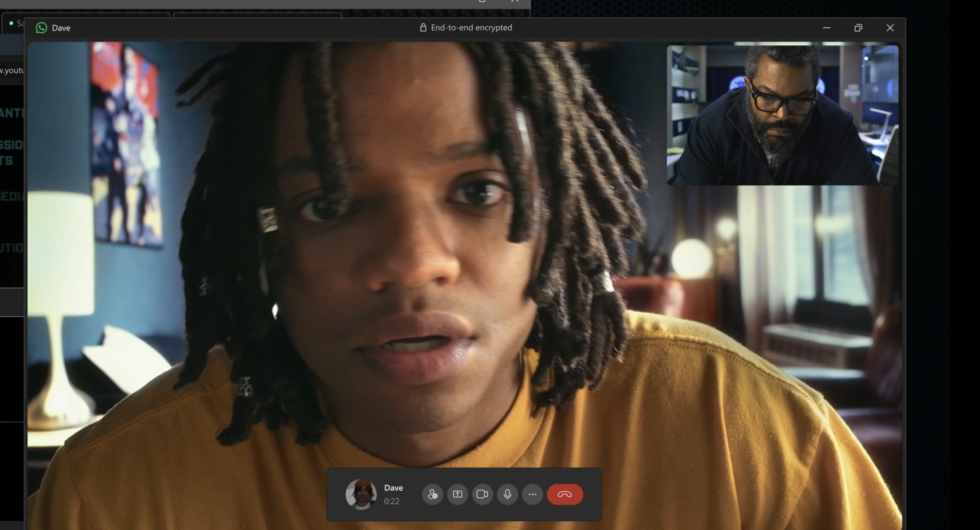Click Dave's profile picture in call bar
The width and height of the screenshot is (980, 530).
point(361,494)
